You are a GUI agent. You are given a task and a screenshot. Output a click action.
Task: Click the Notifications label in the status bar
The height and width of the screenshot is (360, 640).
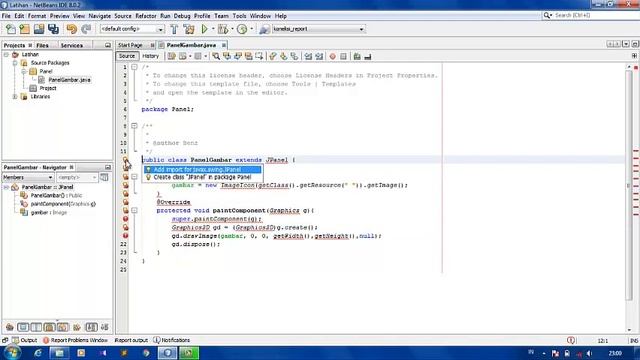pos(176,340)
